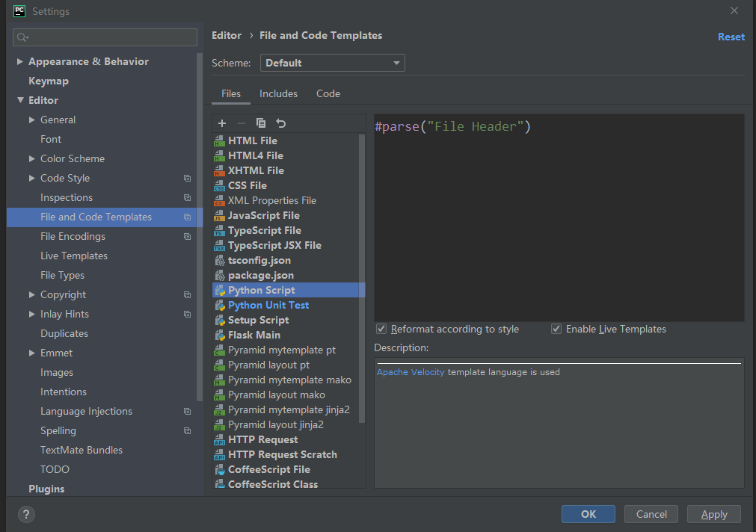The image size is (756, 532).
Task: Click the template list scrollbar
Action: point(362,279)
